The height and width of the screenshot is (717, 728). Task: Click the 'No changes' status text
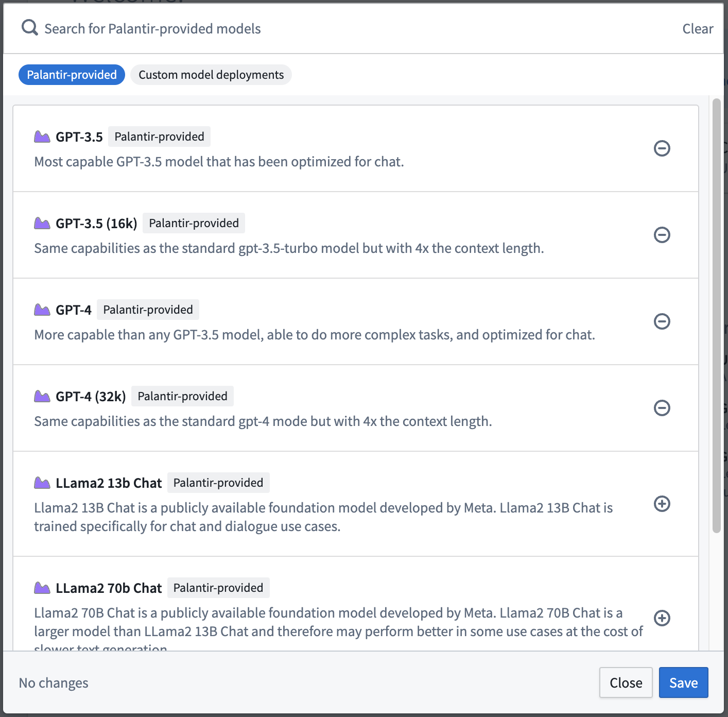click(x=54, y=683)
